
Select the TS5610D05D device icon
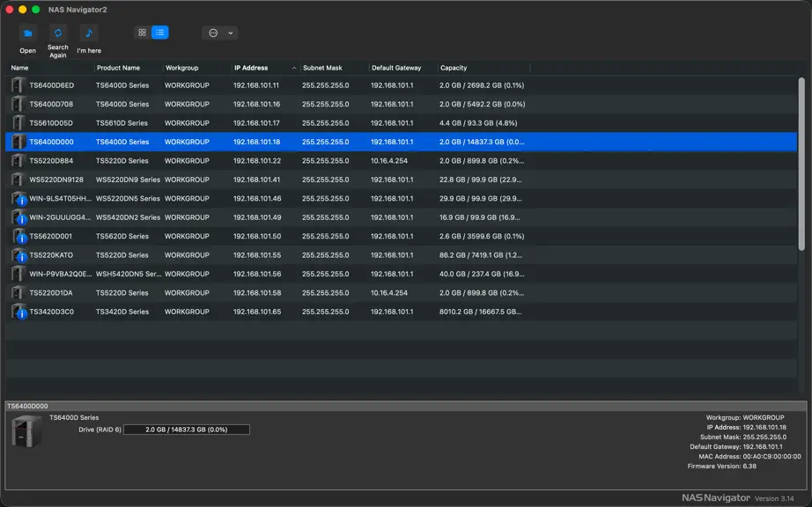coord(18,122)
